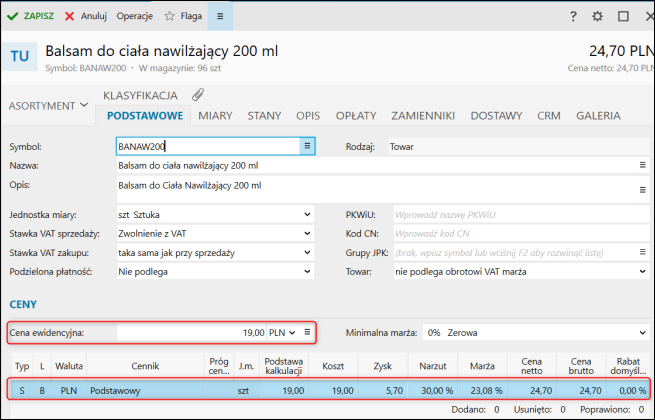
Task: Click the CENY section heading
Action: 23,304
